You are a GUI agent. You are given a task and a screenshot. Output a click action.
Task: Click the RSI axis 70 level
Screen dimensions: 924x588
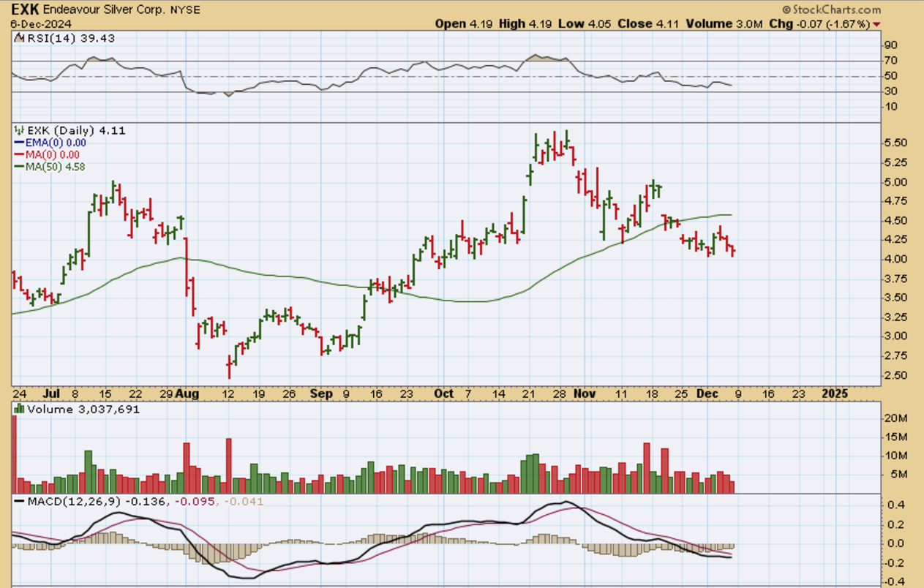pyautogui.click(x=891, y=61)
